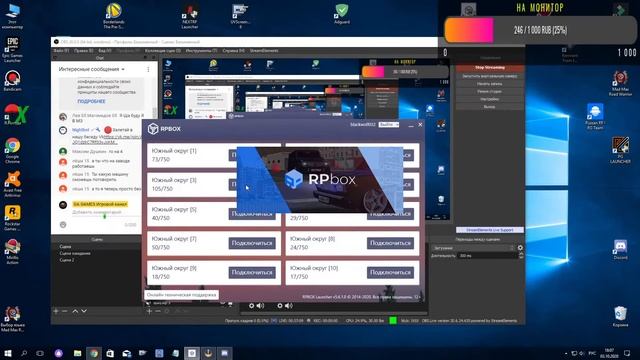640x360 pixels.
Task: Open Windows notification center icon
Action: coord(627,353)
